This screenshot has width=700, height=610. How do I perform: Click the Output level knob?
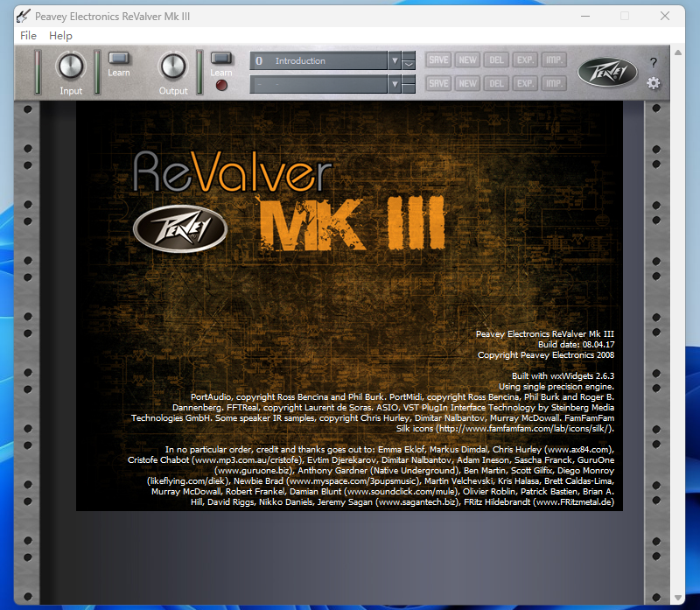click(173, 67)
